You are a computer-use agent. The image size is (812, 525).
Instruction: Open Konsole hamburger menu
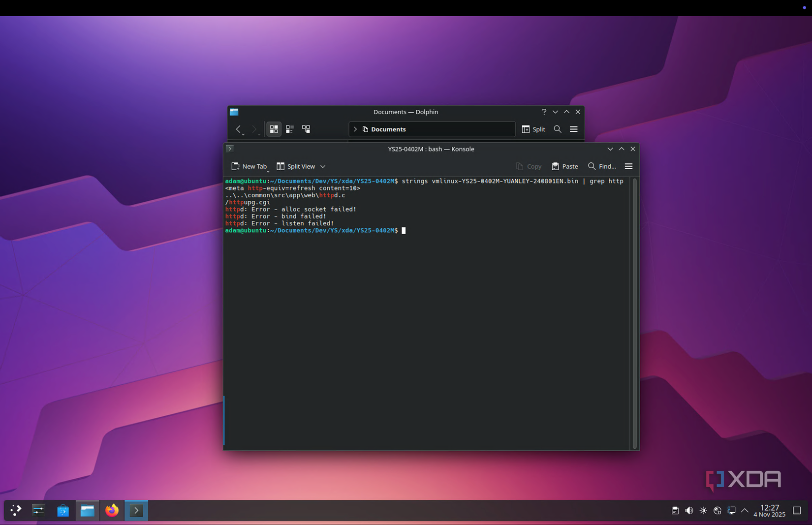pyautogui.click(x=628, y=167)
